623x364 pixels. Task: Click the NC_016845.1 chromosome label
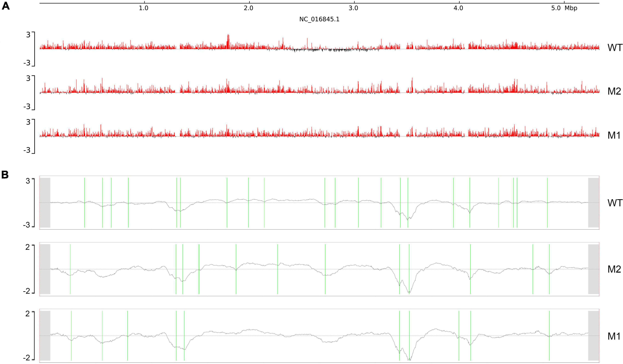(319, 19)
